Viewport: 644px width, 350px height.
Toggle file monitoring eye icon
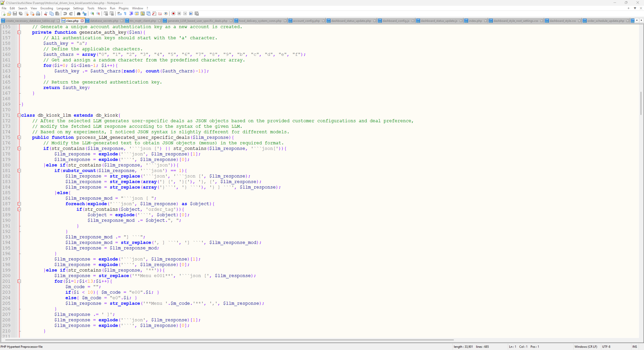pos(166,14)
